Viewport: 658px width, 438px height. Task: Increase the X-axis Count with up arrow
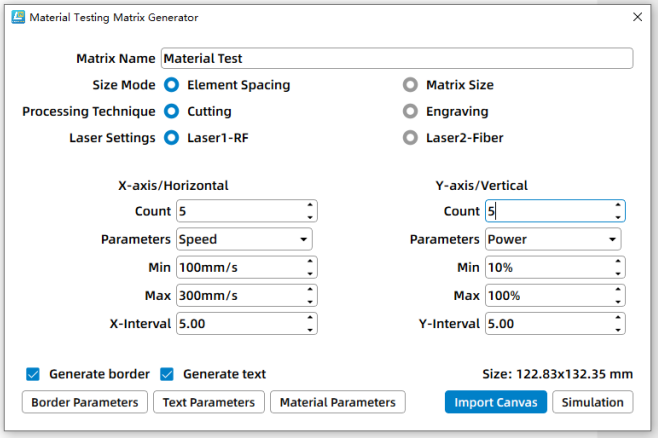point(310,206)
